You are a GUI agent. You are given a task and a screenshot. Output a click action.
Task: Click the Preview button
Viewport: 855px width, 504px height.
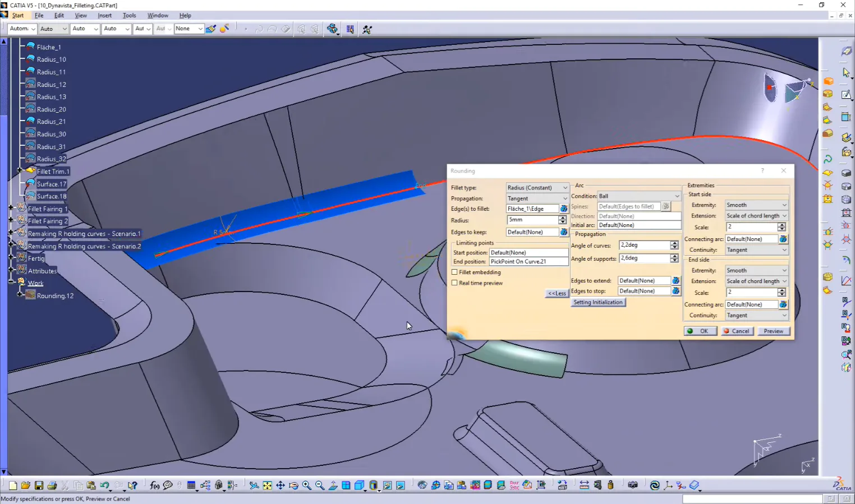tap(774, 331)
